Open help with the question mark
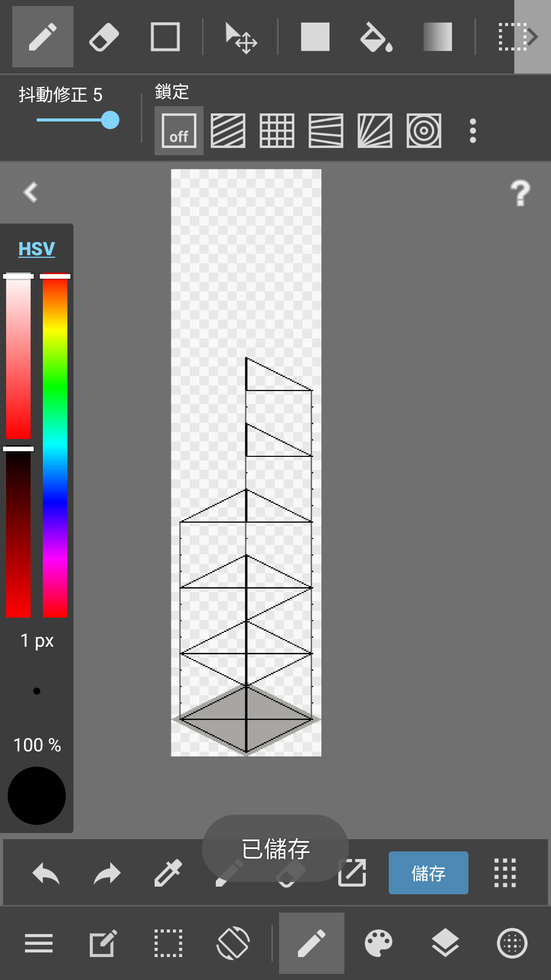 click(520, 193)
